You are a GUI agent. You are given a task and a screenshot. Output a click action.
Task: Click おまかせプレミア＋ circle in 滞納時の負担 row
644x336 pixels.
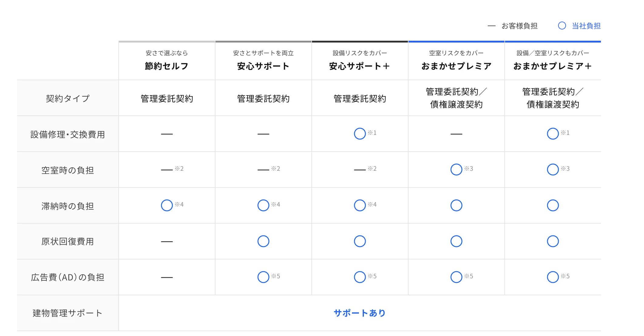click(553, 205)
